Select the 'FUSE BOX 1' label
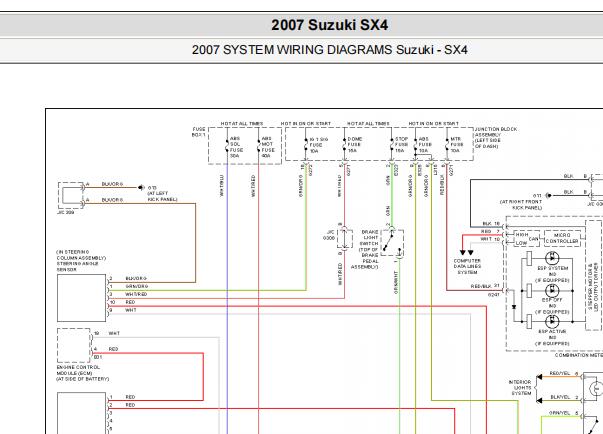 199,132
